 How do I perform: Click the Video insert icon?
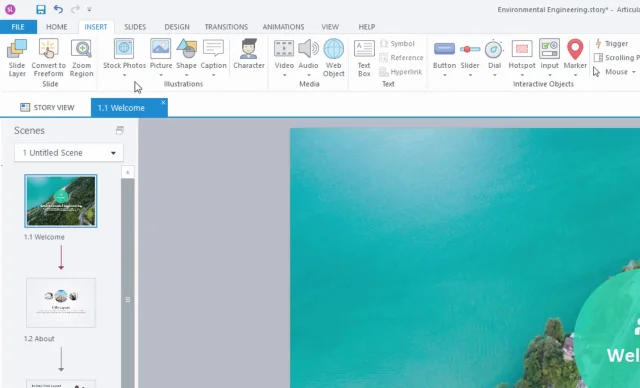(x=284, y=49)
